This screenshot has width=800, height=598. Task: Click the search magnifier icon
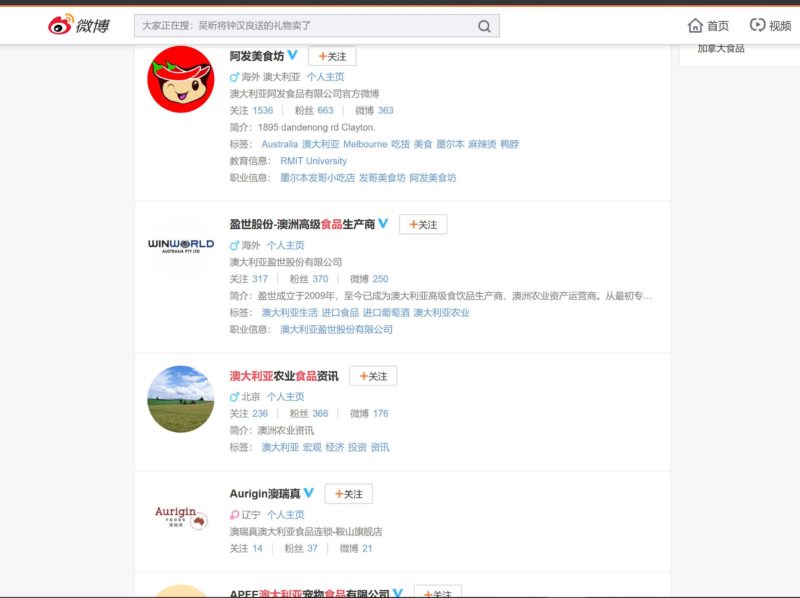click(x=484, y=26)
